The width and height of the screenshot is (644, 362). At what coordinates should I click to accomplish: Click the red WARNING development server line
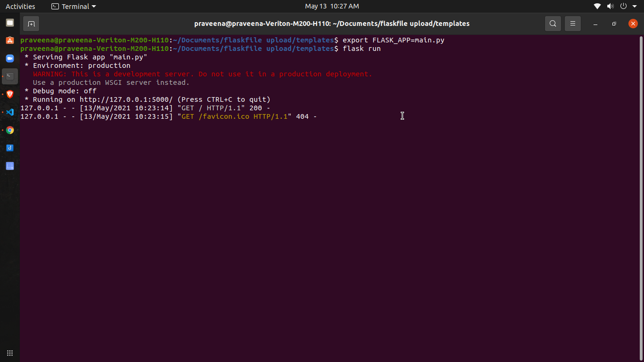(202, 74)
